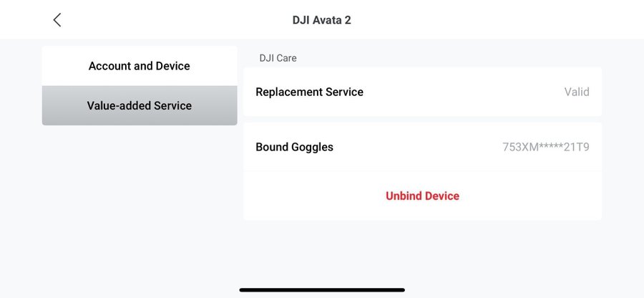Click the DJI Care heading above Replacement Service
The height and width of the screenshot is (298, 644).
[x=276, y=58]
